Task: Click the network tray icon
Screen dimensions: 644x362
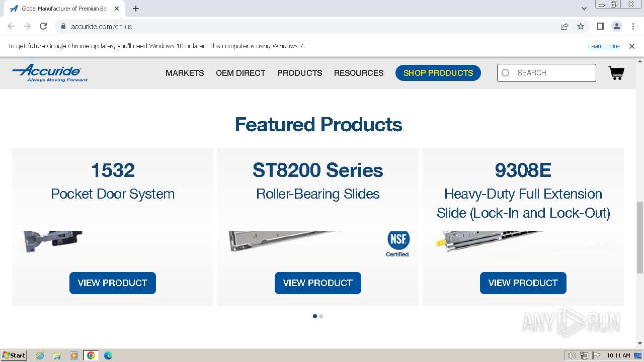Action: [x=584, y=355]
